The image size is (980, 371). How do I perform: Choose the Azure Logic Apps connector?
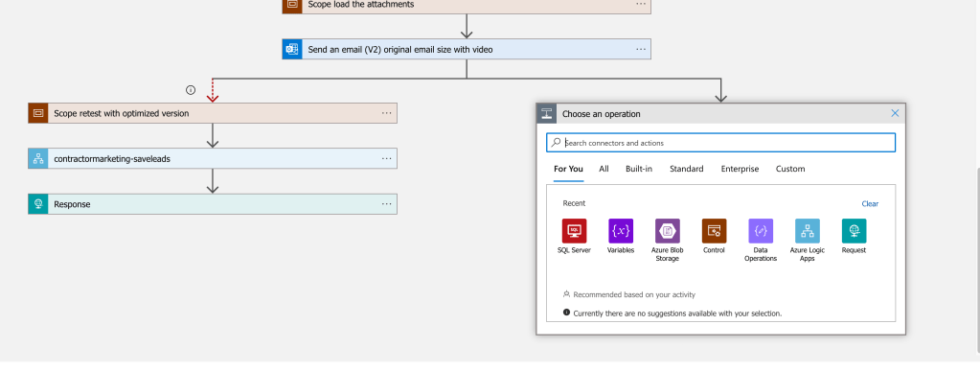click(807, 231)
